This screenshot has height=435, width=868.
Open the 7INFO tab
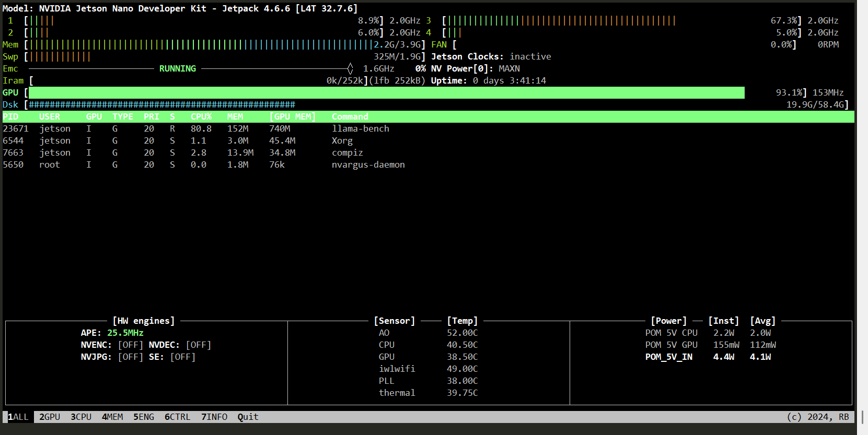(214, 417)
